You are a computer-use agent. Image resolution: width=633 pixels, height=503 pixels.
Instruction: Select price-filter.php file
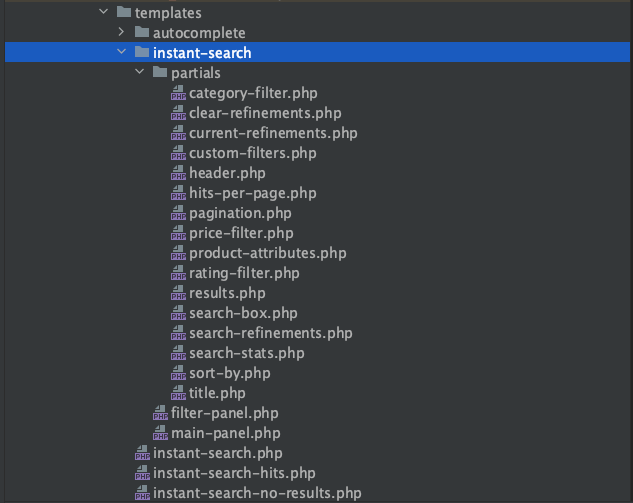click(x=241, y=233)
